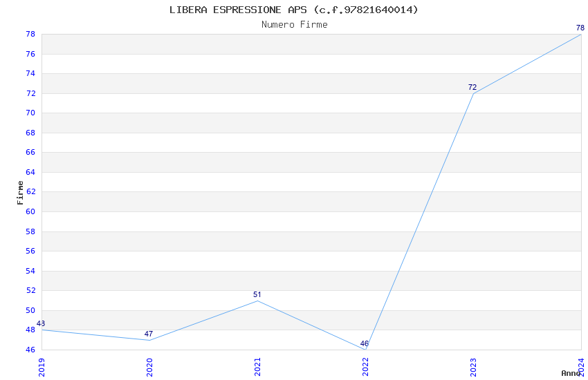Select the 2022 x-axis year label
This screenshot has width=588, height=380.
click(365, 368)
